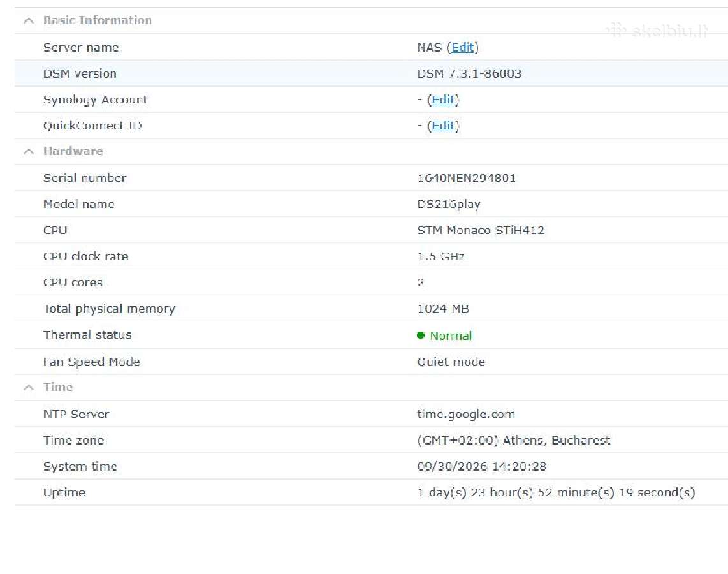Viewport: 728px width, 574px height.
Task: Collapse the Hardware section chevron
Action: pos(29,151)
